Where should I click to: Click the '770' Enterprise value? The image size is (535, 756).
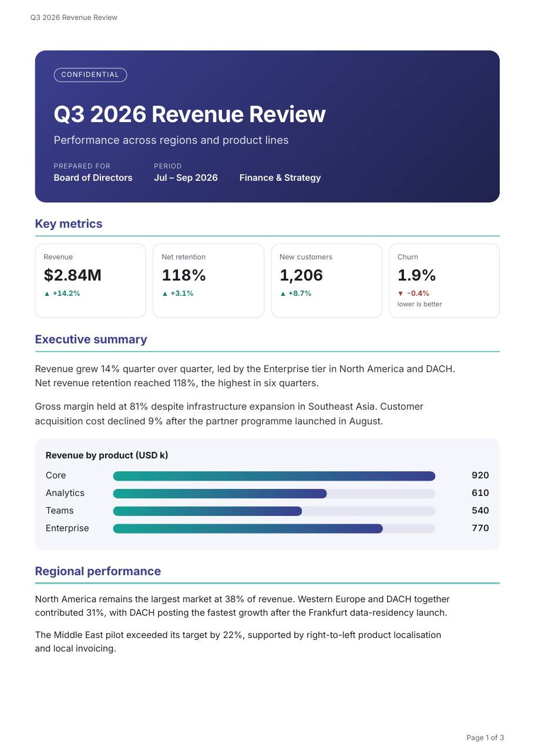480,528
